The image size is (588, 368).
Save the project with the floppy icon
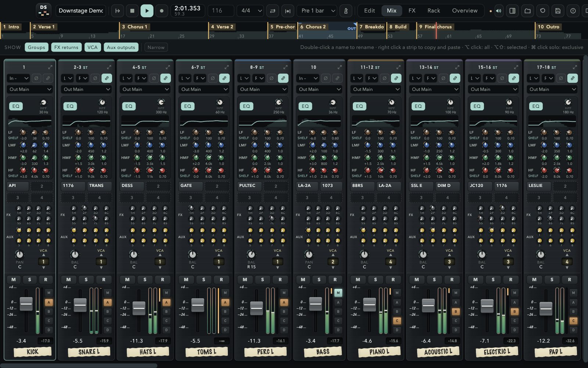point(557,11)
